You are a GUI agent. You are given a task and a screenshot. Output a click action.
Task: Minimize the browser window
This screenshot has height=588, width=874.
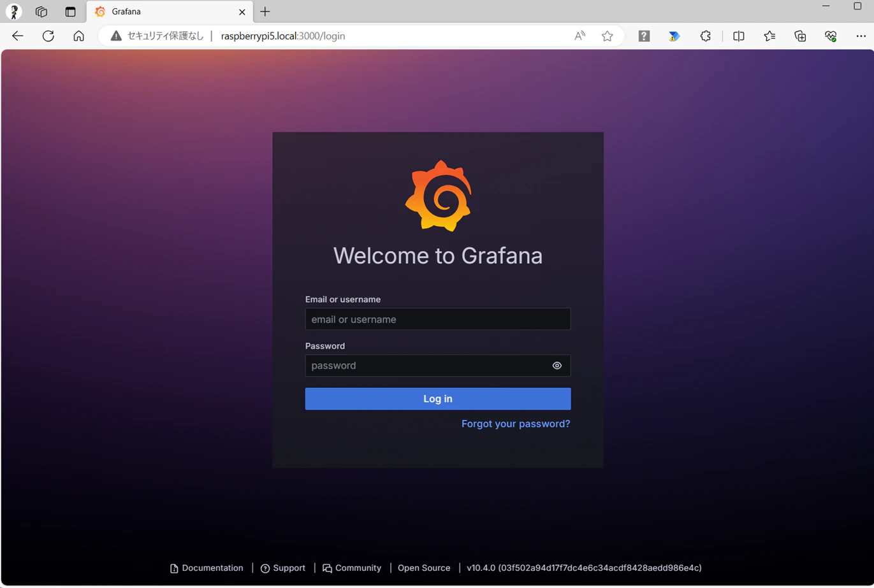pos(826,6)
